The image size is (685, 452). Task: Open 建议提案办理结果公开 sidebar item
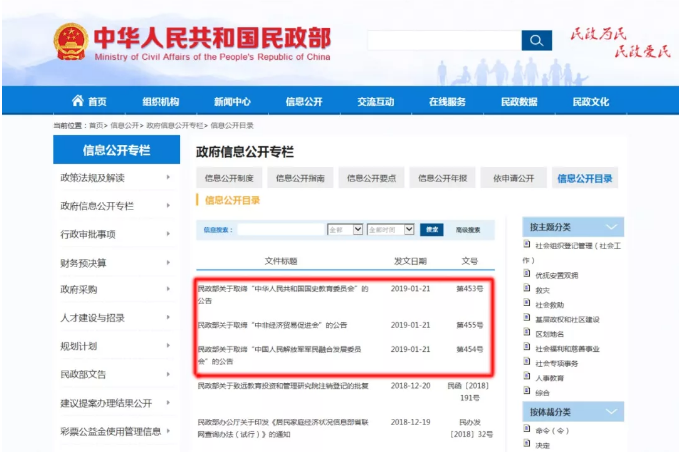(x=106, y=403)
